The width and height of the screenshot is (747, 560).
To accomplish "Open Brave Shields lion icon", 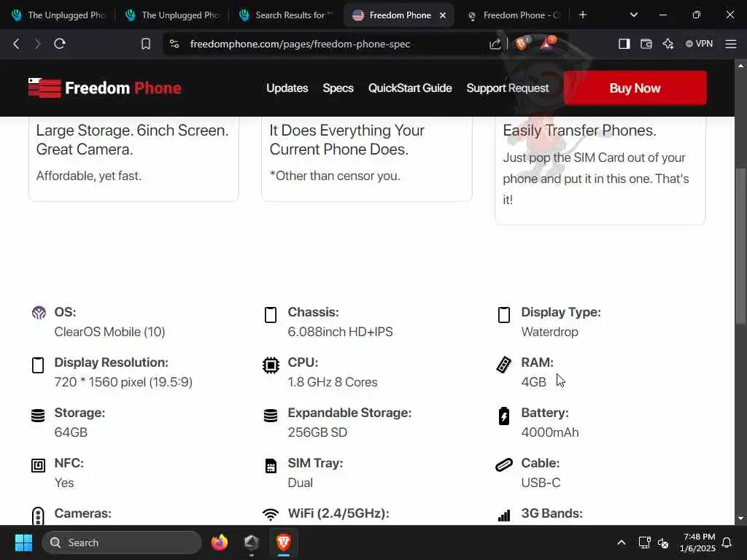I will [522, 43].
